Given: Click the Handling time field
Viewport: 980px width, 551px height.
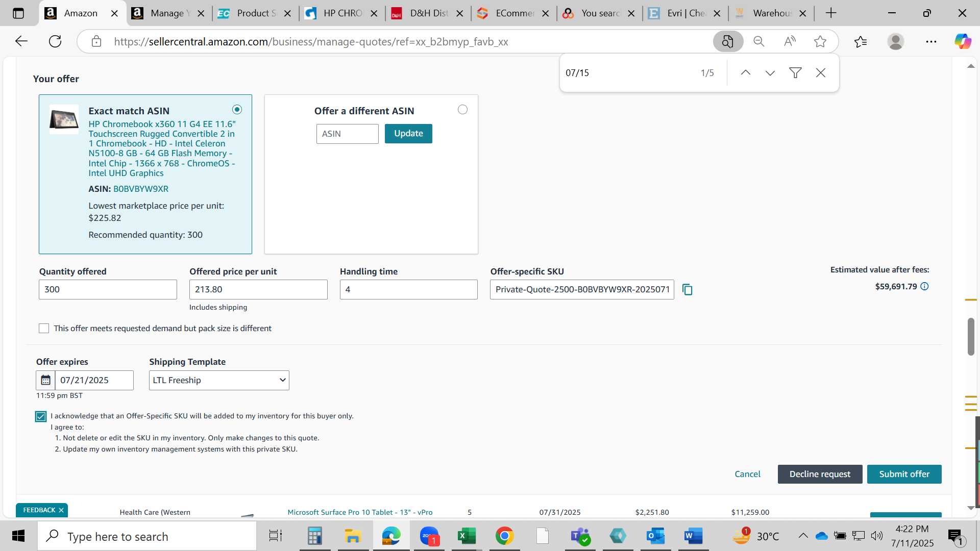Looking at the screenshot, I should click(x=409, y=290).
